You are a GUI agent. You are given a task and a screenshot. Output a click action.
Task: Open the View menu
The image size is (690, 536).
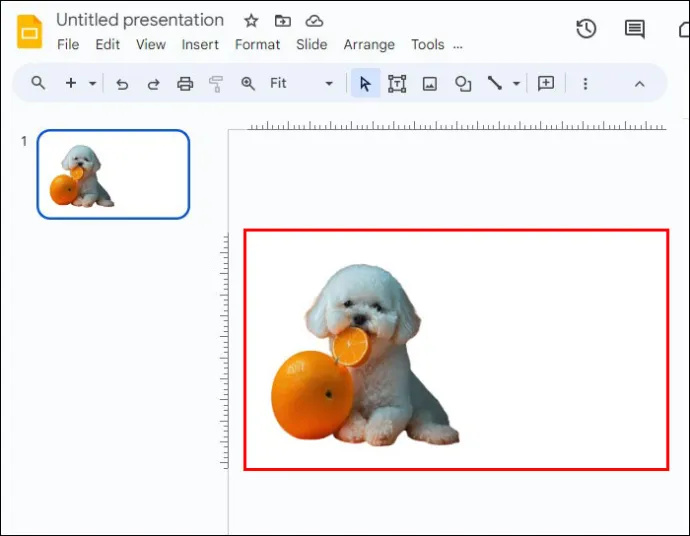coord(150,44)
